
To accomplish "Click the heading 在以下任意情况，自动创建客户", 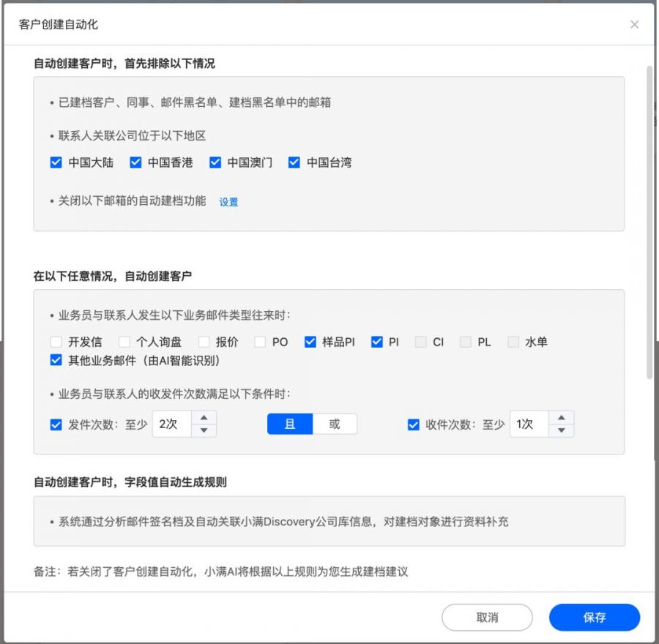I will tap(113, 276).
